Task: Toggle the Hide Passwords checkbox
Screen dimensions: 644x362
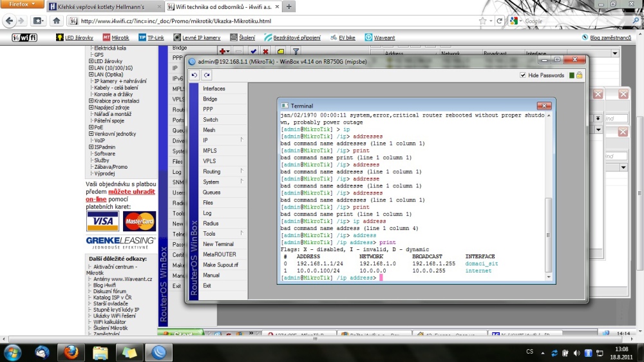Action: 523,75
